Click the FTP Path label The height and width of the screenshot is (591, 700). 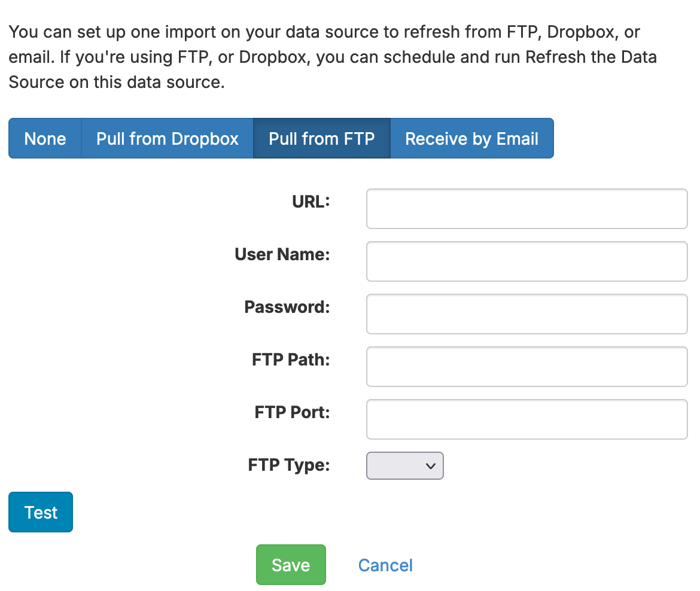[291, 360]
